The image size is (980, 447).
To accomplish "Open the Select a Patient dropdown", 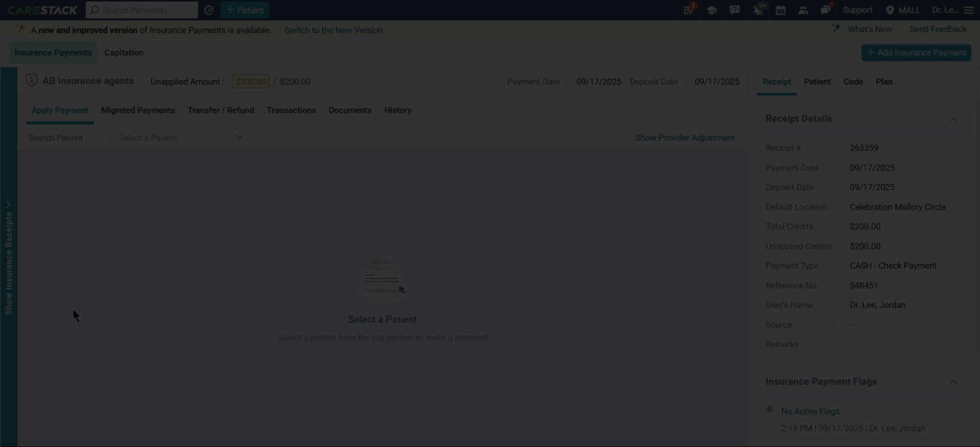I will (181, 137).
